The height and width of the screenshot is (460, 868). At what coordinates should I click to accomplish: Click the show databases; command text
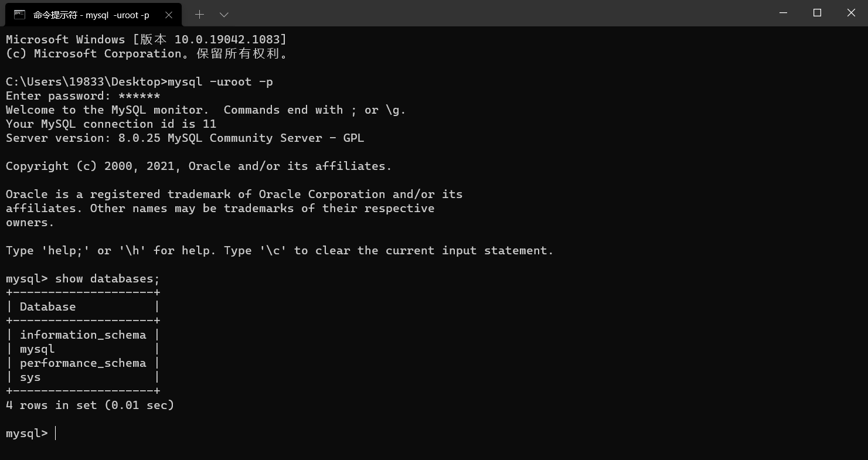click(x=107, y=279)
